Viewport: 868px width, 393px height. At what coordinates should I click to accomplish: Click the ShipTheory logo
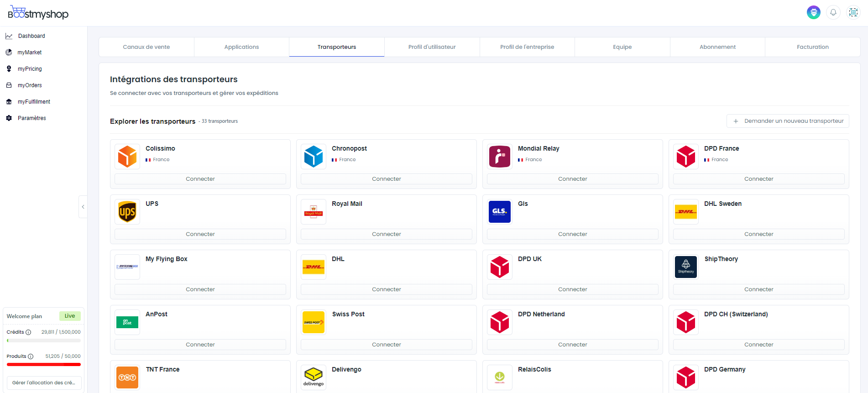(x=686, y=267)
